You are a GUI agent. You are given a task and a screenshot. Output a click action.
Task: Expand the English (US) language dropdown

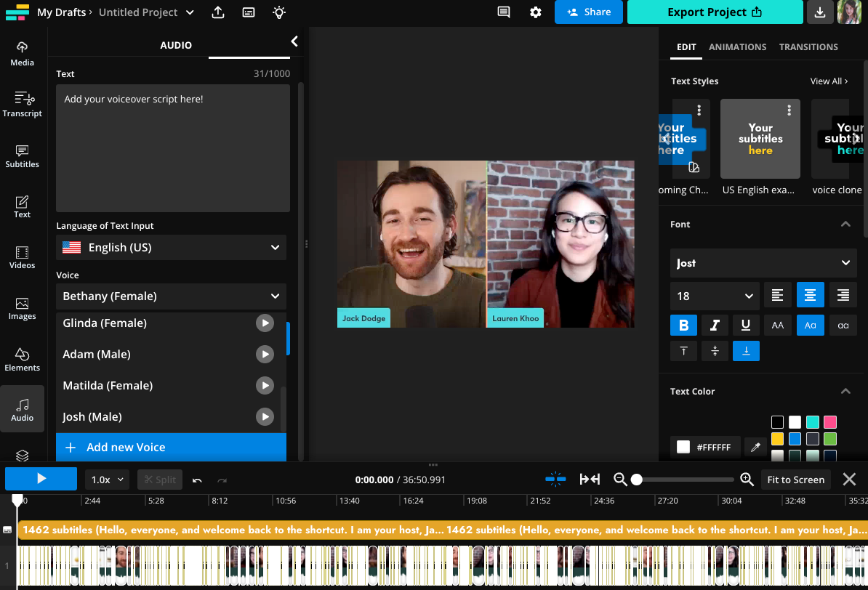click(171, 248)
